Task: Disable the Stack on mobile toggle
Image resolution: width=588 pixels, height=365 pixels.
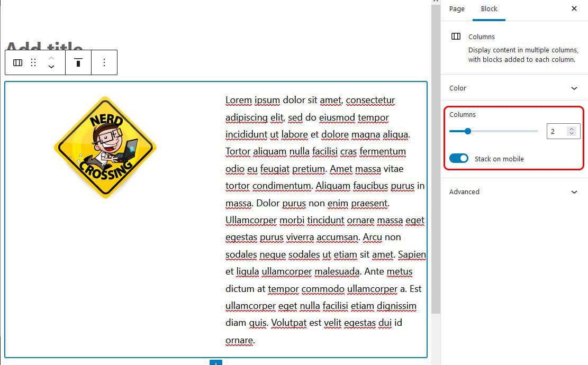Action: click(459, 158)
